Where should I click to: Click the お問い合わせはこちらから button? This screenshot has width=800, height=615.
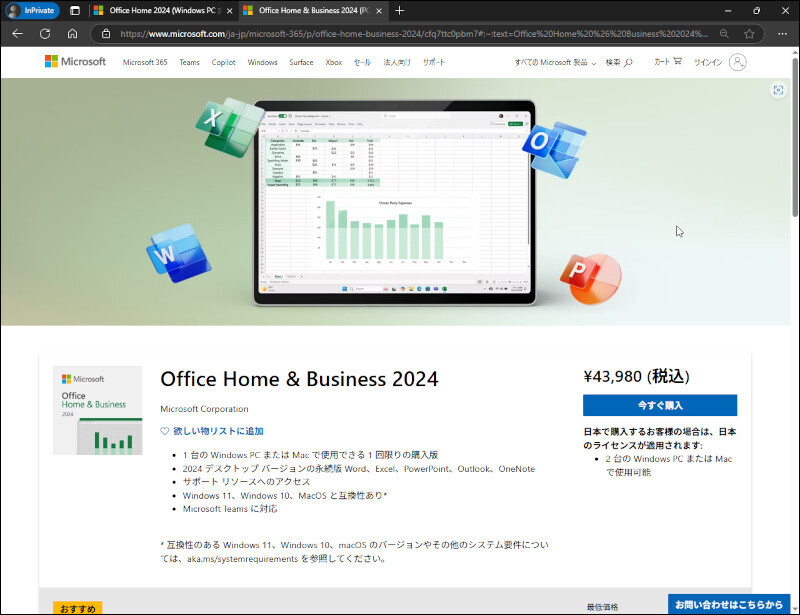[729, 604]
